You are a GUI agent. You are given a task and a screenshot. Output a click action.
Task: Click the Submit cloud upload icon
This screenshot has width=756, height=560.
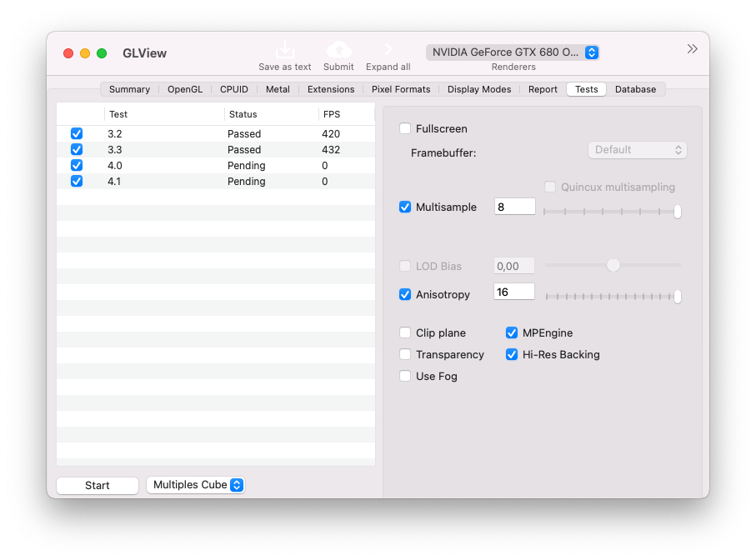[339, 50]
